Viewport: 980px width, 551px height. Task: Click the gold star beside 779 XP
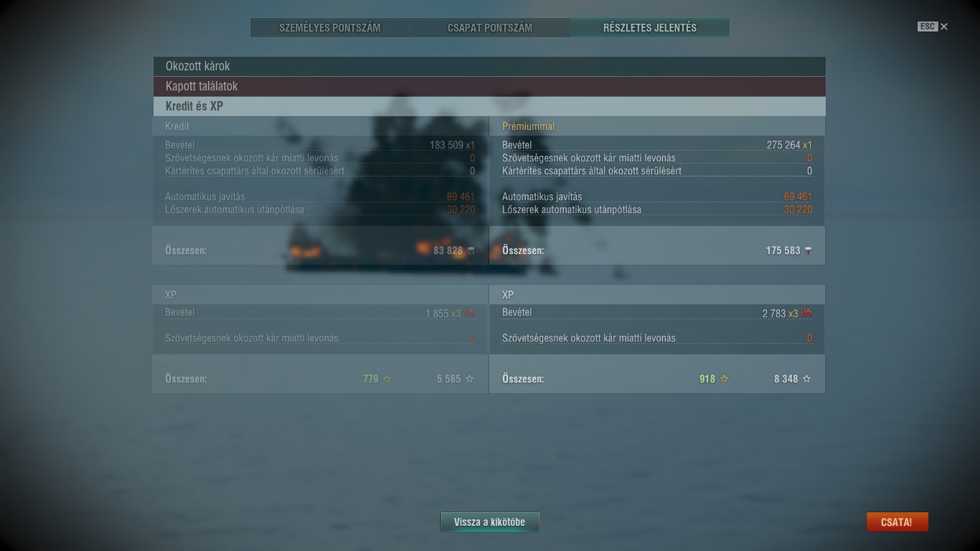click(387, 379)
